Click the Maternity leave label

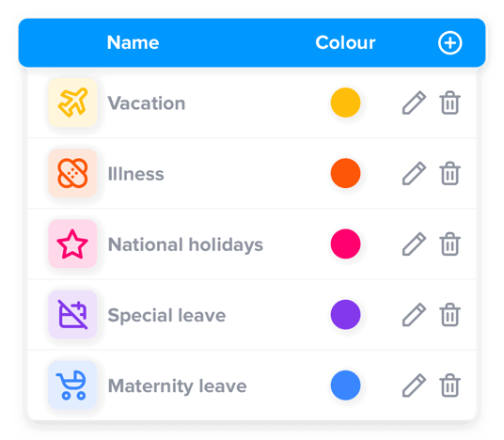(x=178, y=386)
